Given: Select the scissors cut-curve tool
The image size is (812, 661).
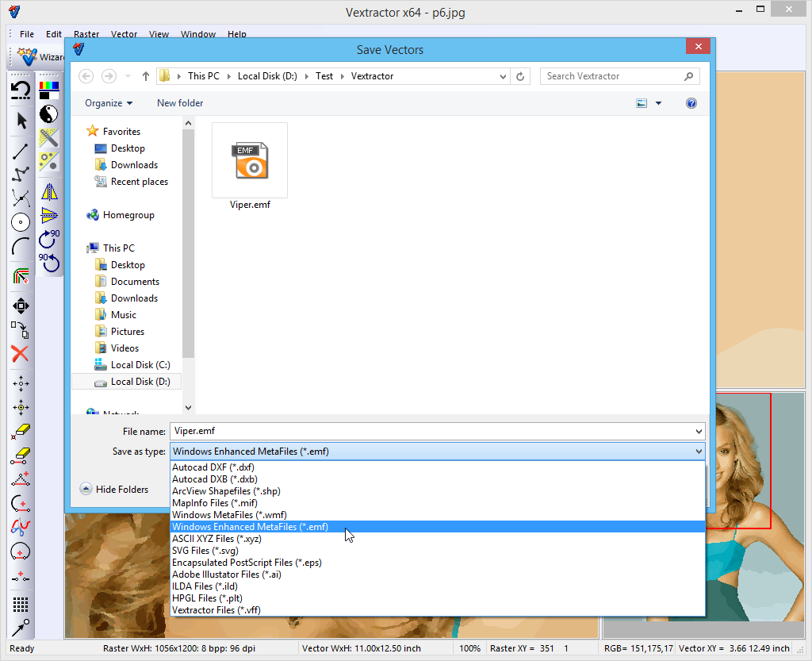Looking at the screenshot, I should (x=21, y=198).
